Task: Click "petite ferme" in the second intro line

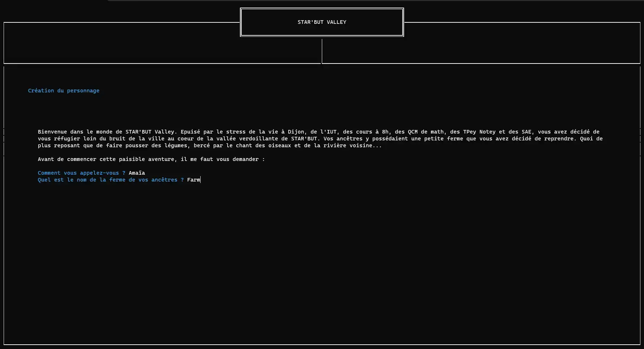Action: pyautogui.click(x=443, y=139)
